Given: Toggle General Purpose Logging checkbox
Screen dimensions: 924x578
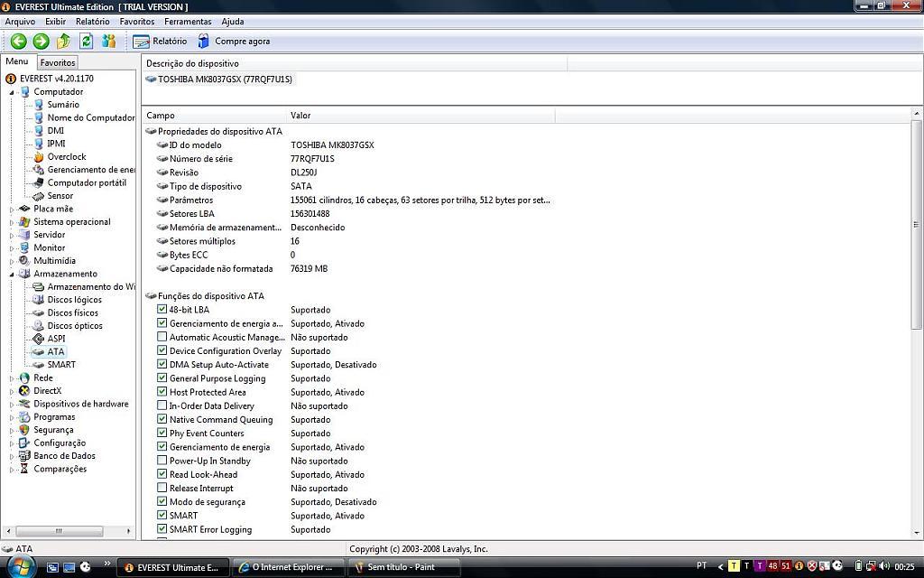Looking at the screenshot, I should [162, 378].
